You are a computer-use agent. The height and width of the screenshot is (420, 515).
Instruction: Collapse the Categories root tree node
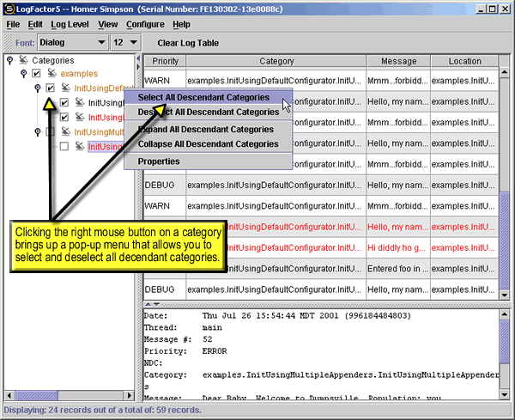9,61
